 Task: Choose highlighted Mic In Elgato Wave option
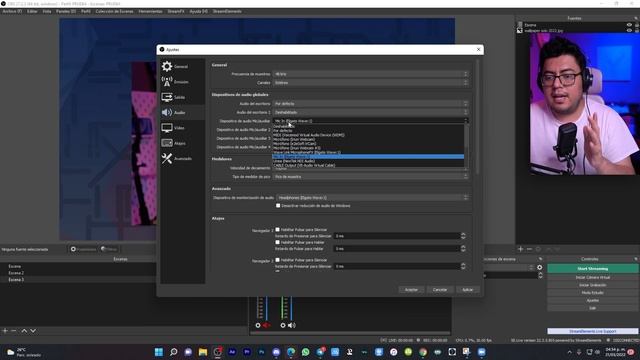click(368, 157)
